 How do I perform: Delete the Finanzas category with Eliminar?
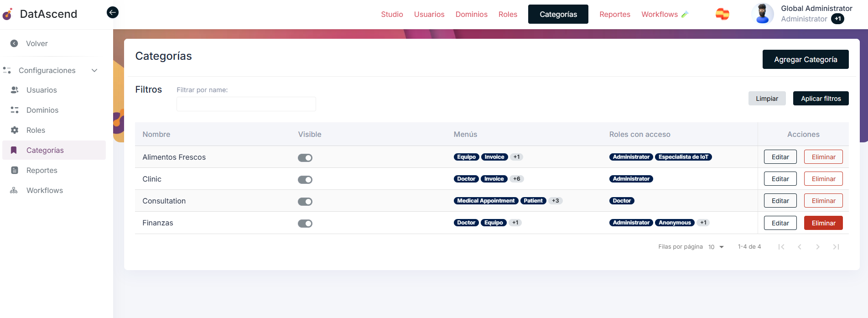[x=823, y=223]
